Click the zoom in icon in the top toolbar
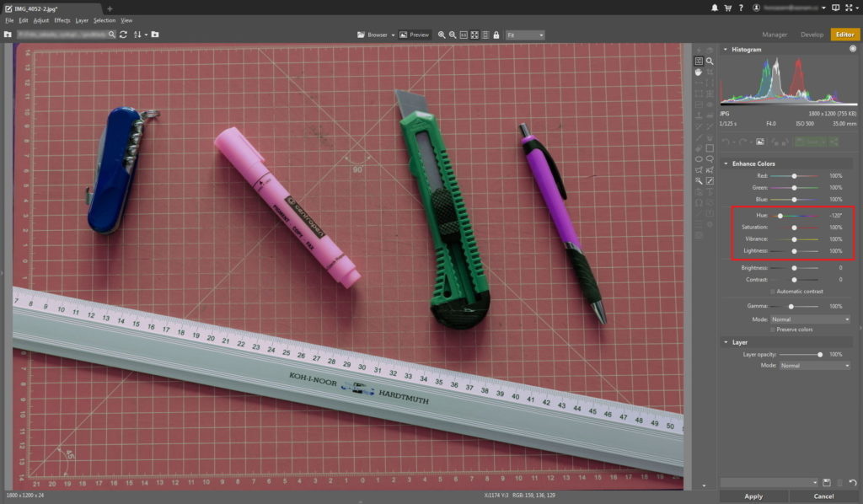The height and width of the screenshot is (504, 863). pyautogui.click(x=442, y=35)
